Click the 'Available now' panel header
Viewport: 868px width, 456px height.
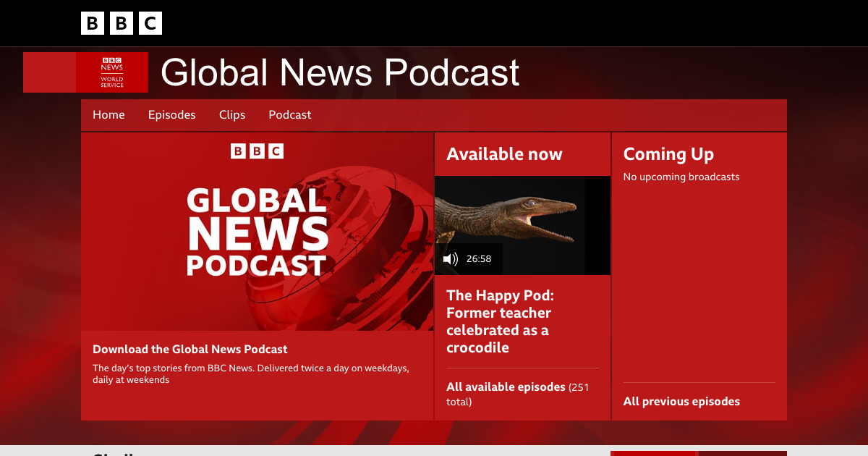click(x=504, y=153)
